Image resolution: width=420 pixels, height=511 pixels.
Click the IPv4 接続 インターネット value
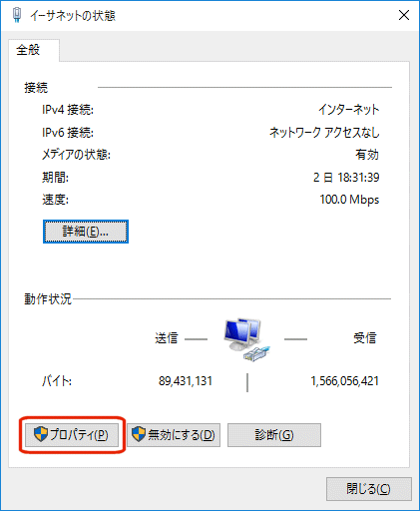coord(349,110)
